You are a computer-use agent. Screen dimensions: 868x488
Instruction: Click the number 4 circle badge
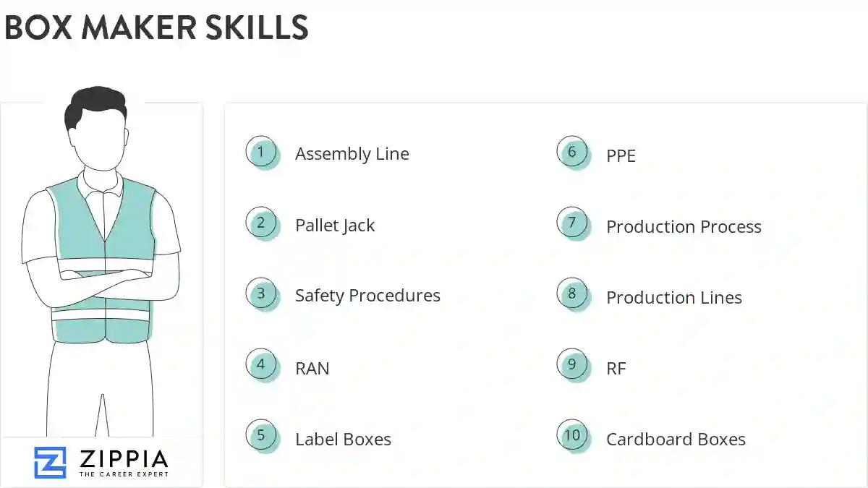point(261,365)
